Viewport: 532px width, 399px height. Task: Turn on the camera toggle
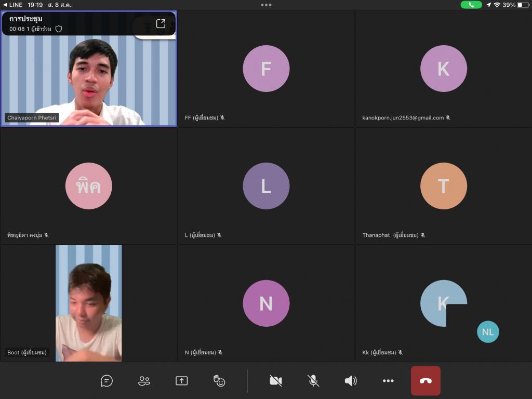[276, 381]
